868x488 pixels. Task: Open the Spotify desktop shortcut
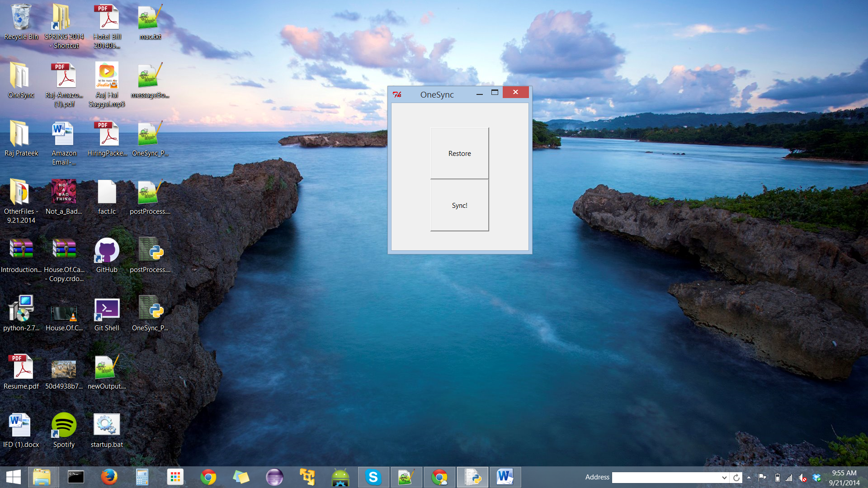(x=64, y=426)
